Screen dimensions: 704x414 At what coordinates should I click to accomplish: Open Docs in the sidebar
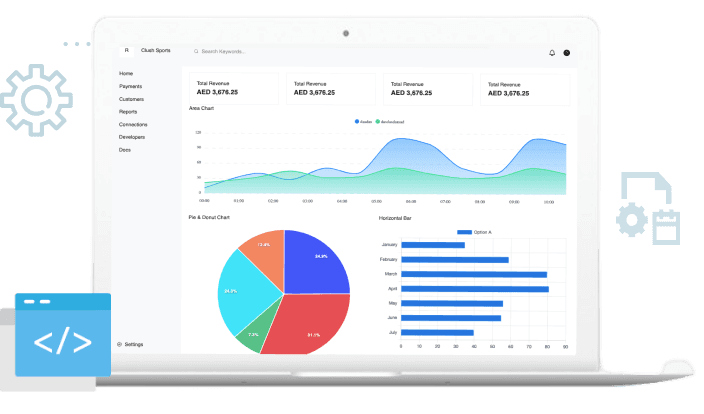(125, 150)
